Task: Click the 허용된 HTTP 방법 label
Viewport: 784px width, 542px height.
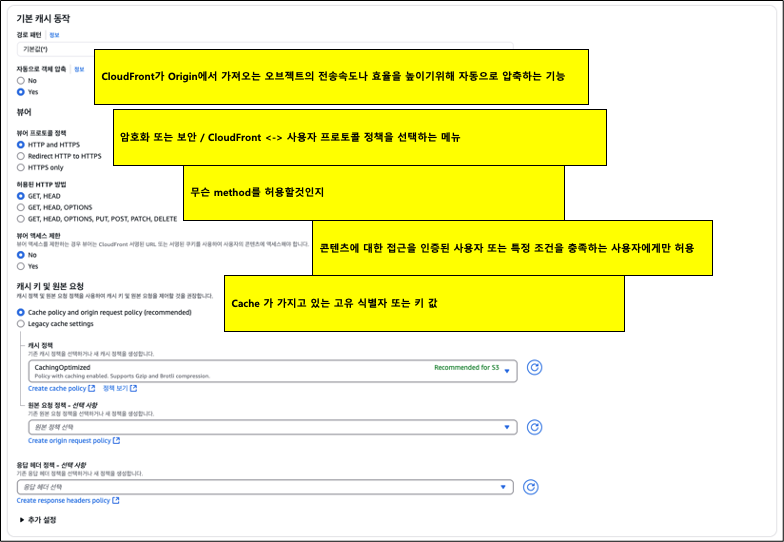Action: (x=41, y=184)
